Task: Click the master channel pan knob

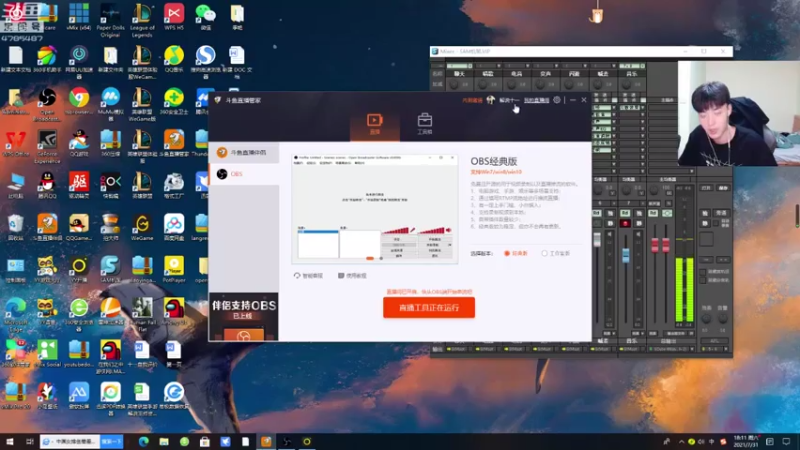Action: coord(654,191)
